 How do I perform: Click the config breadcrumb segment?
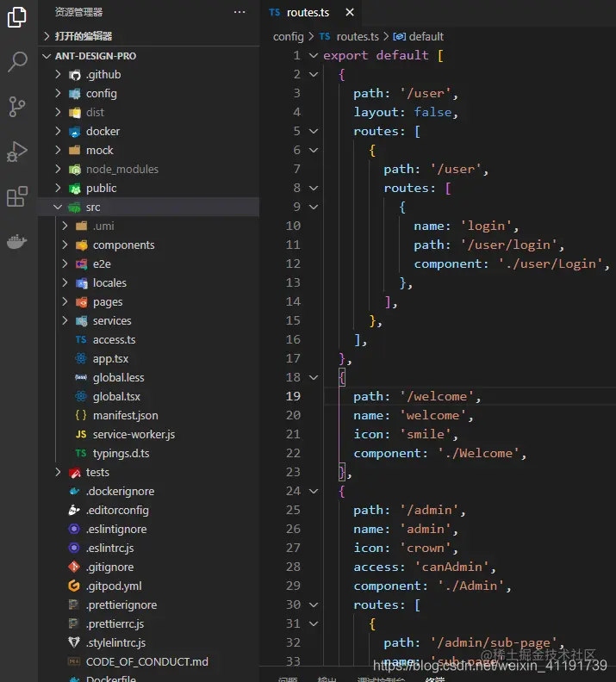point(288,36)
